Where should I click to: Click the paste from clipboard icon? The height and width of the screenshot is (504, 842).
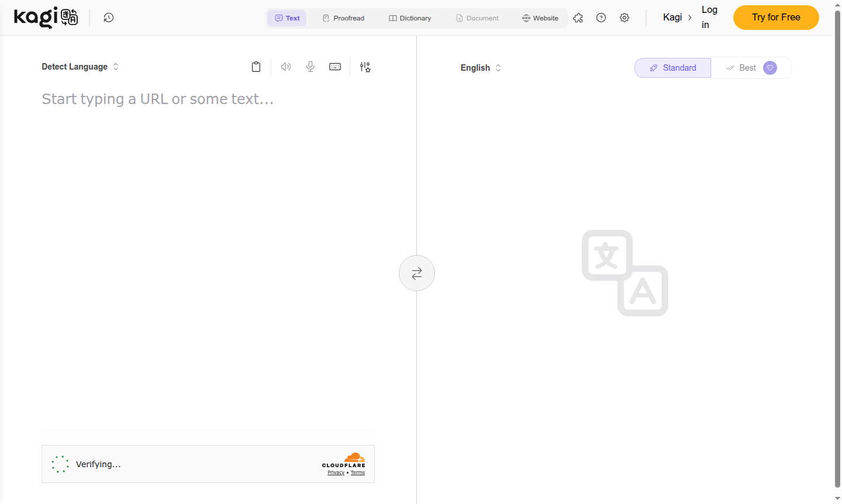click(x=256, y=66)
